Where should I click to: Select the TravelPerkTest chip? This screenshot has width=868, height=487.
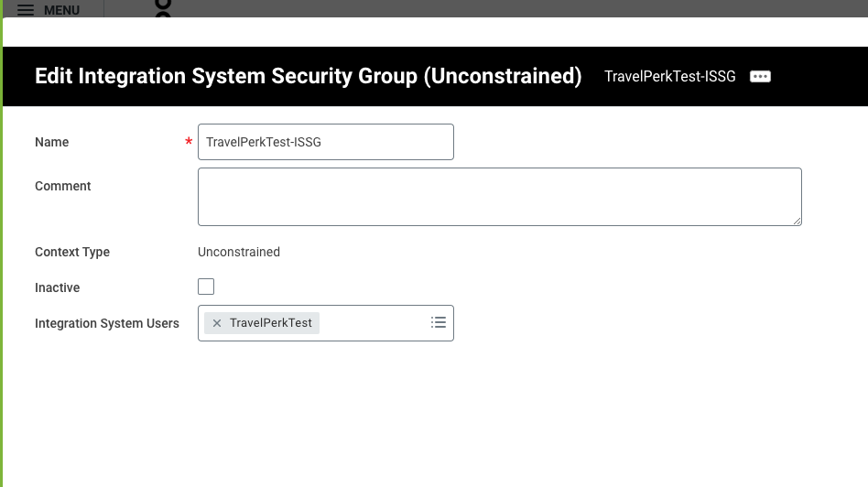coord(271,323)
